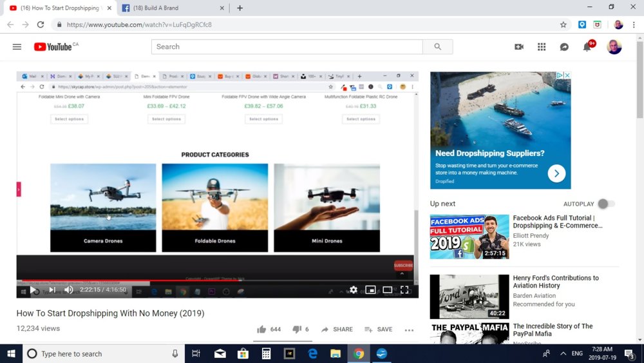Open the YouTube apps grid
Image resolution: width=644 pixels, height=363 pixels.
(x=542, y=47)
